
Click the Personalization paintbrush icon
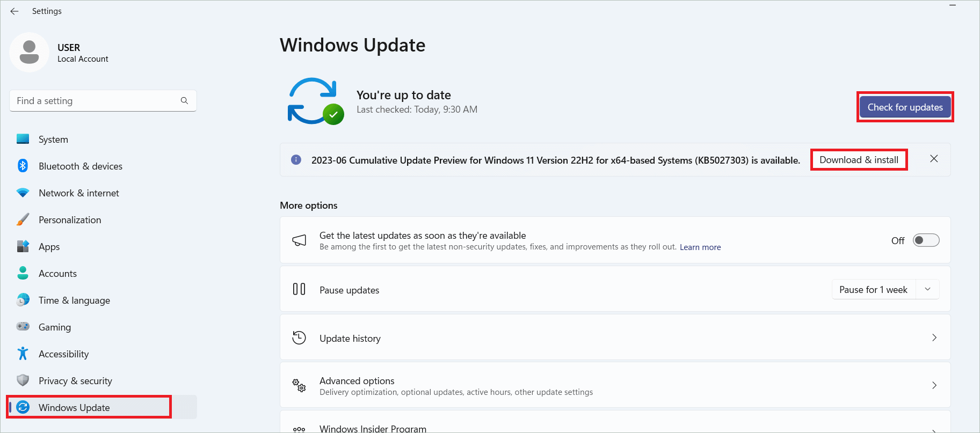click(23, 219)
